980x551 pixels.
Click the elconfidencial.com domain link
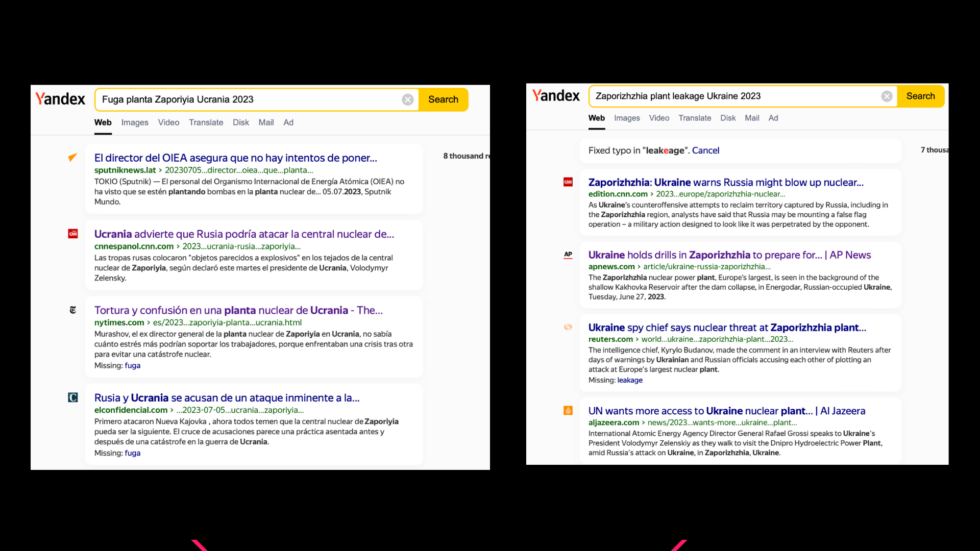tap(131, 410)
